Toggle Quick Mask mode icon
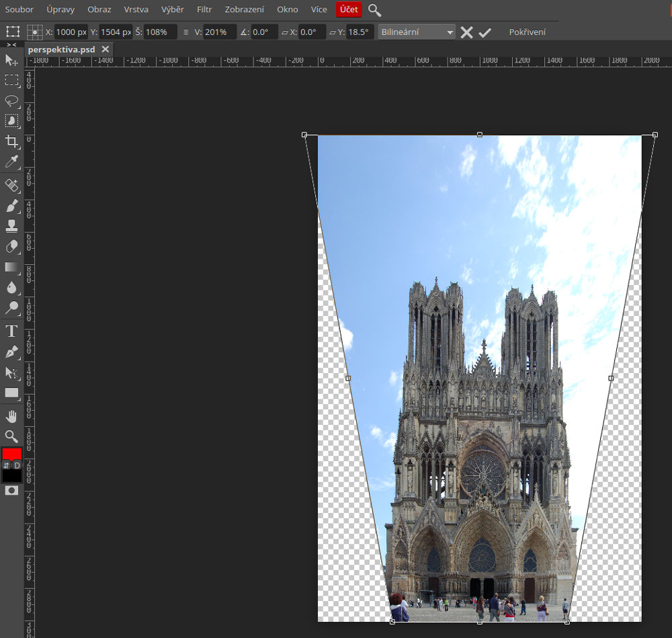Image resolution: width=672 pixels, height=638 pixels. [x=11, y=491]
